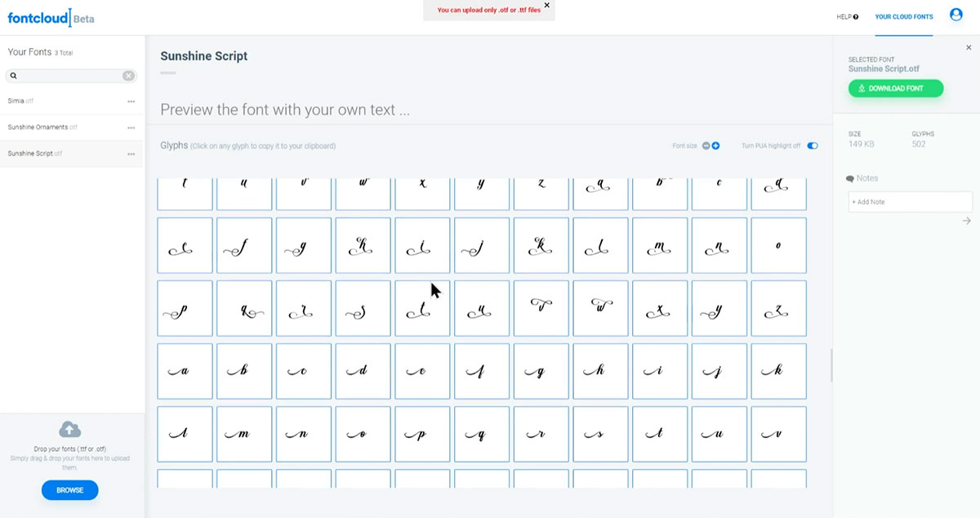The width and height of the screenshot is (980, 518).
Task: Copy the 'k' glyph with looped swash
Action: (x=541, y=245)
